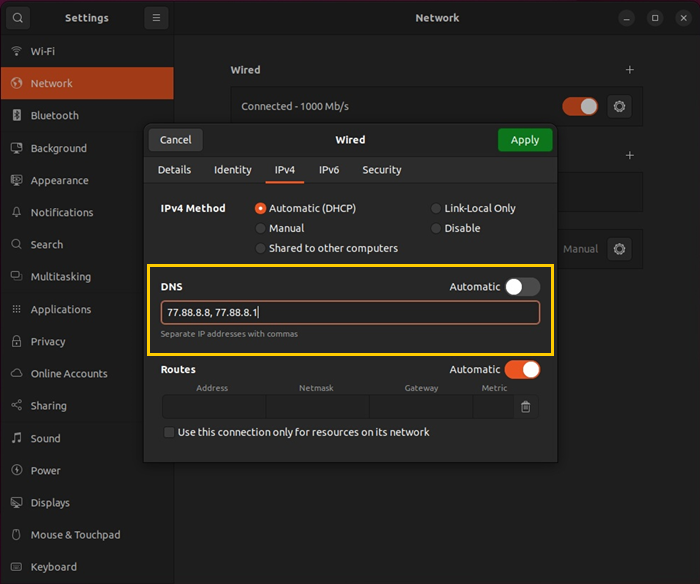The height and width of the screenshot is (584, 700).
Task: Open the Settings hamburger menu
Action: click(155, 18)
